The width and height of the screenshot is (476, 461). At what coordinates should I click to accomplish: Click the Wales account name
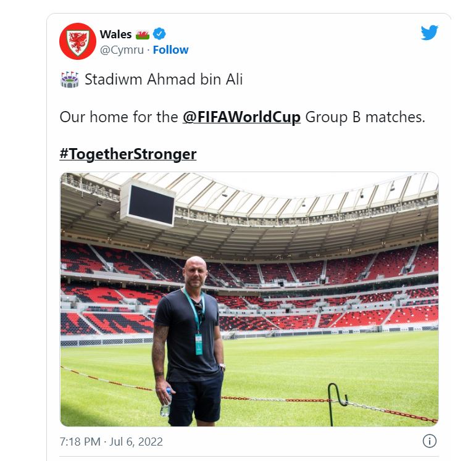[x=115, y=34]
